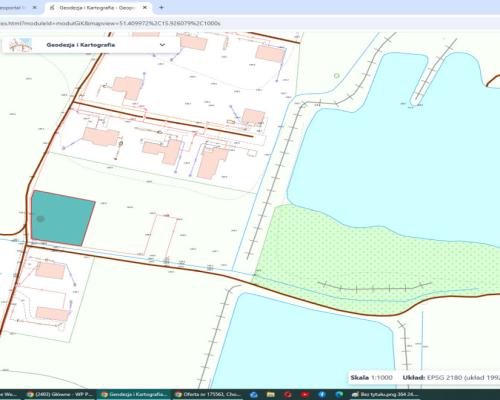Switch to the Geodezja i Kartografia browser tab
This screenshot has width=500, height=400.
pyautogui.click(x=96, y=8)
